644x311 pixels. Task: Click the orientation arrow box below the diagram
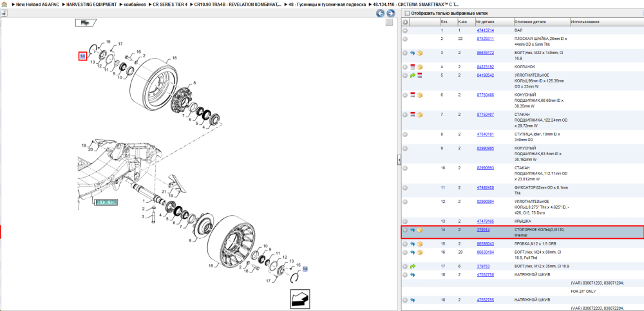click(300, 299)
